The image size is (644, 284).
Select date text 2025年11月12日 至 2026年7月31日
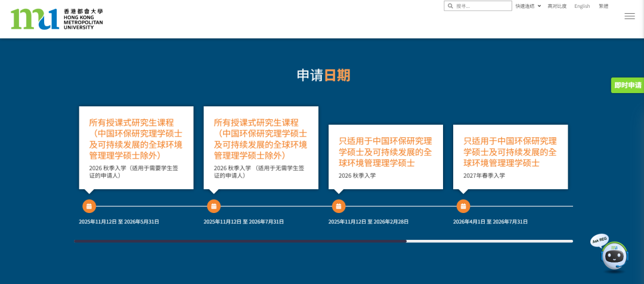[x=243, y=222]
